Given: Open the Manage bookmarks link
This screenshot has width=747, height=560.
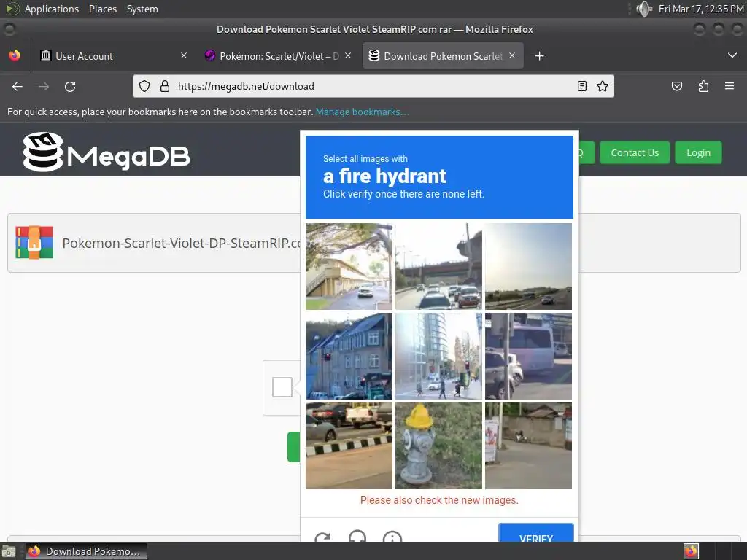Looking at the screenshot, I should [362, 112].
